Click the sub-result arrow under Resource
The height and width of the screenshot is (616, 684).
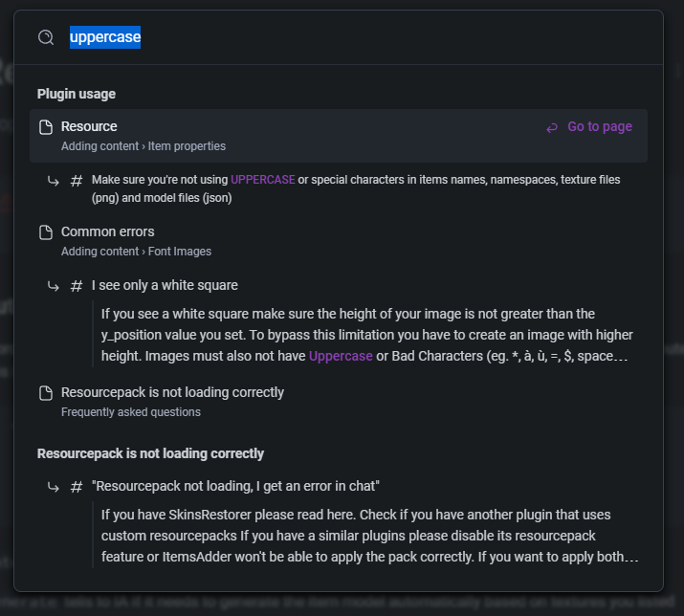(x=54, y=180)
